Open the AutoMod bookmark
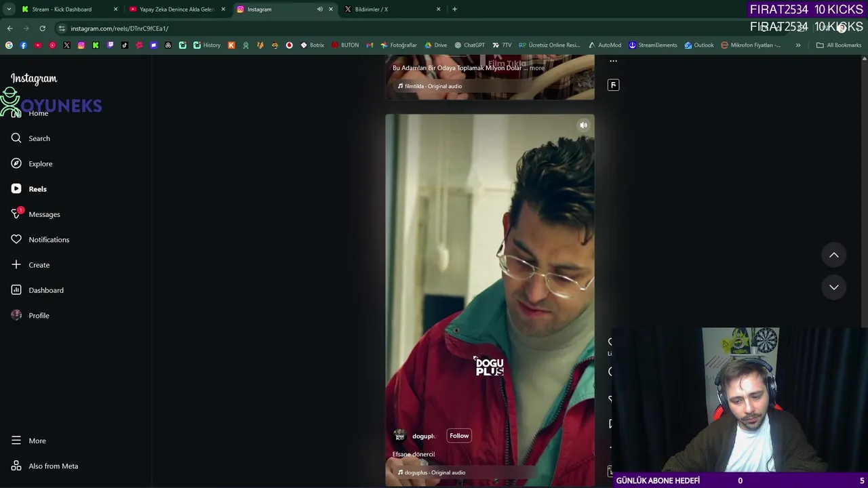 [x=604, y=45]
